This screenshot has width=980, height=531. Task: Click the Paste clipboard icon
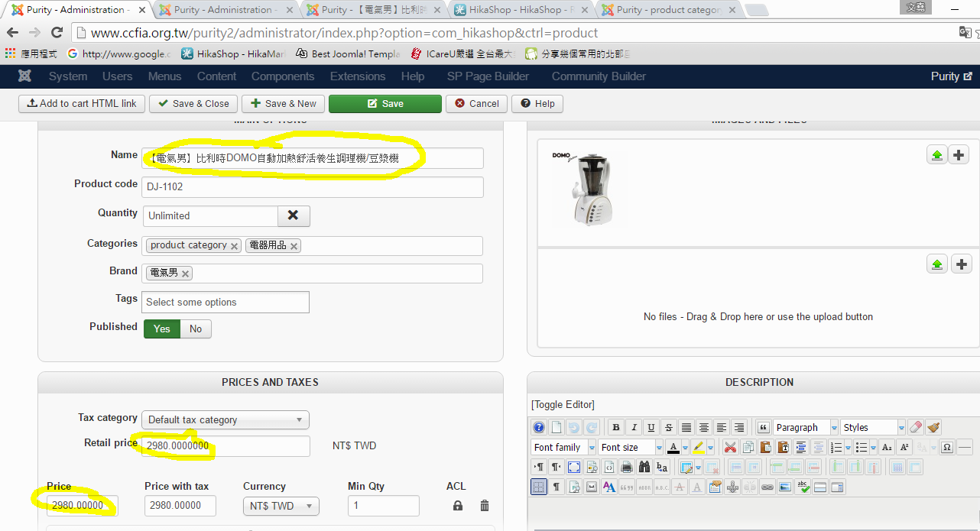pos(766,447)
